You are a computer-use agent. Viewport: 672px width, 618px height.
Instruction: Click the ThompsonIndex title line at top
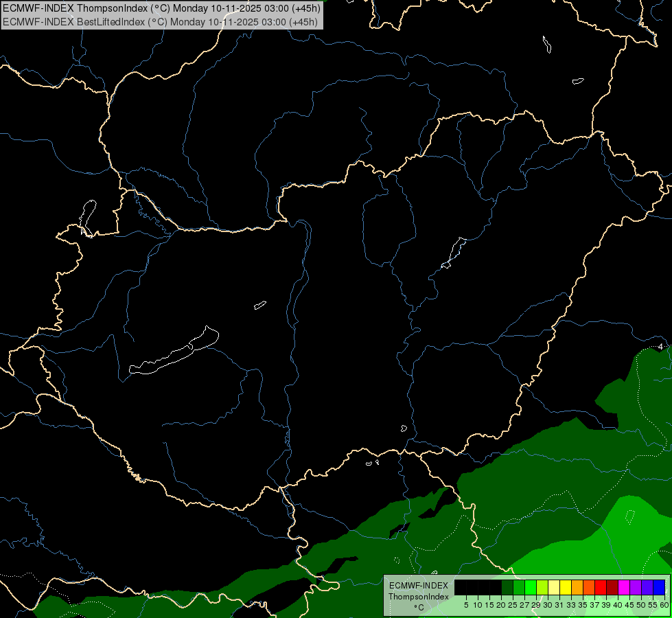pos(161,8)
